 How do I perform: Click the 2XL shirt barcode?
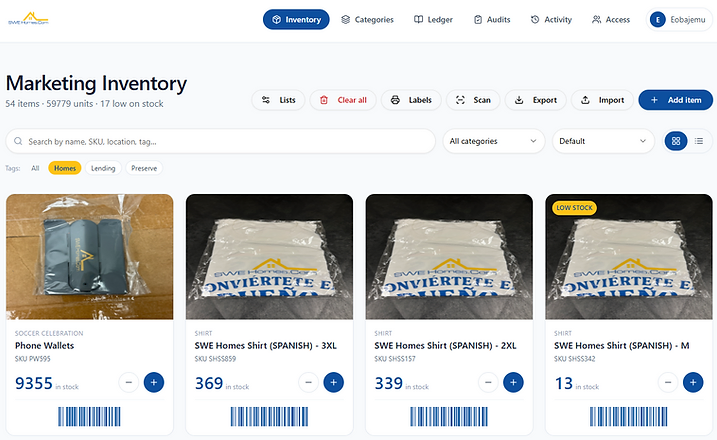pyautogui.click(x=449, y=417)
